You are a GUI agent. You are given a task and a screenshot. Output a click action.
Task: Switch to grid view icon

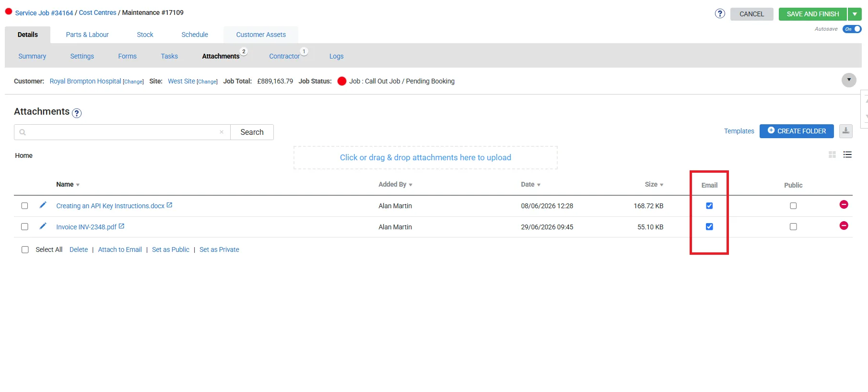832,154
